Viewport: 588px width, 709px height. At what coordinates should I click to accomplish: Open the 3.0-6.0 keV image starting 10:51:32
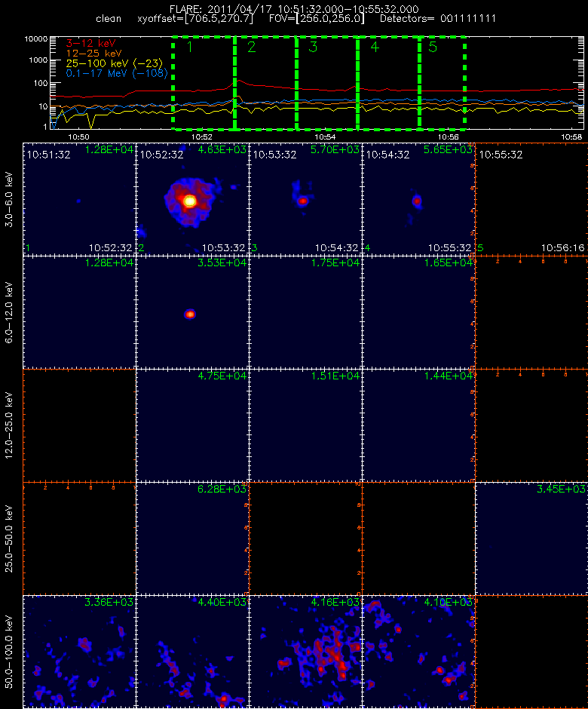click(x=80, y=199)
